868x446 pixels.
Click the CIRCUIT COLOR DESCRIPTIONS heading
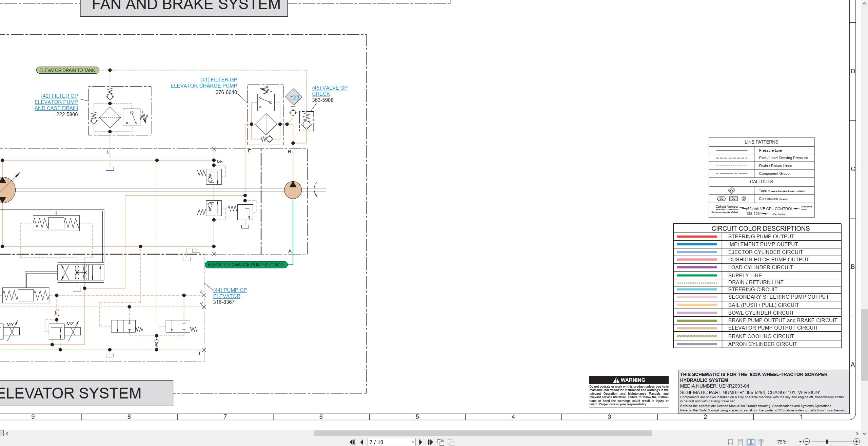pos(761,228)
